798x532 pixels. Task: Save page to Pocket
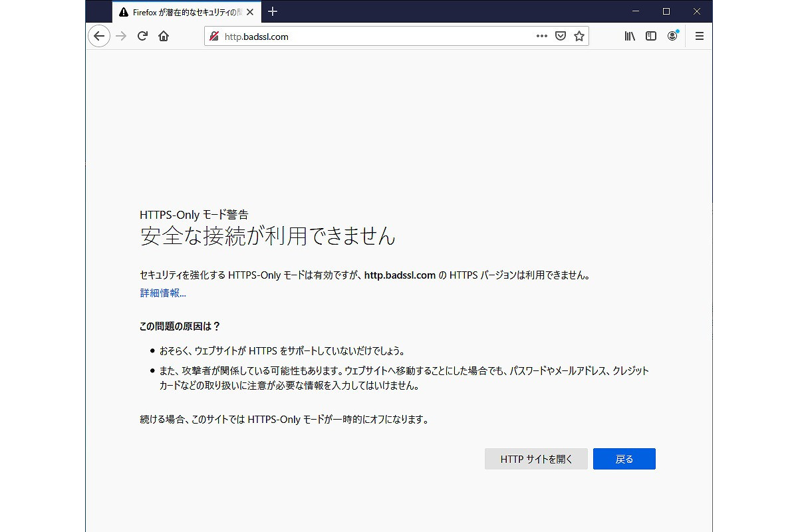tap(561, 37)
